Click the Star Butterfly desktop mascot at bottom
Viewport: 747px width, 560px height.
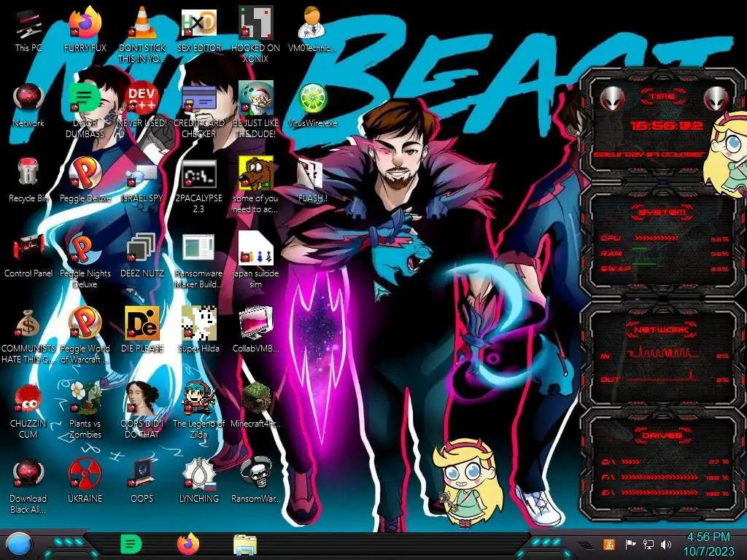pos(468,483)
